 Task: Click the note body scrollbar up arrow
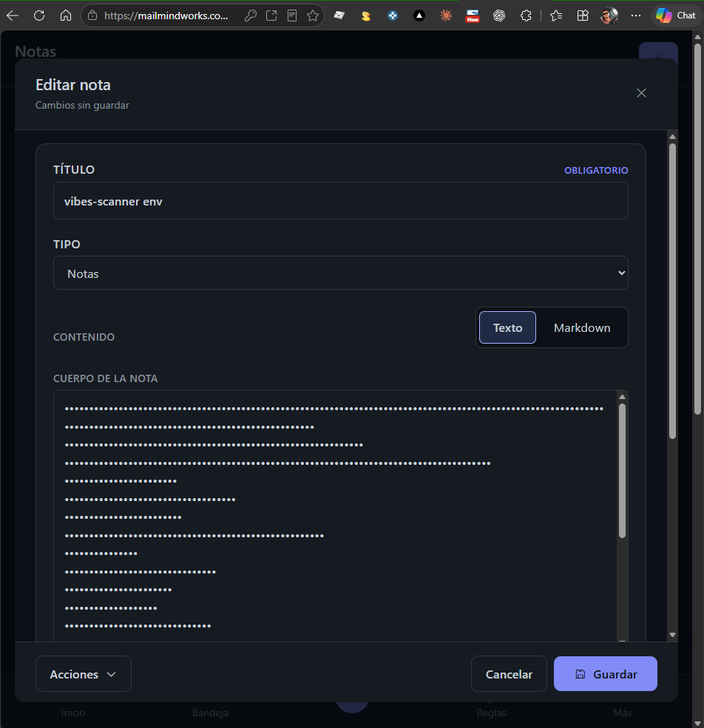(622, 397)
